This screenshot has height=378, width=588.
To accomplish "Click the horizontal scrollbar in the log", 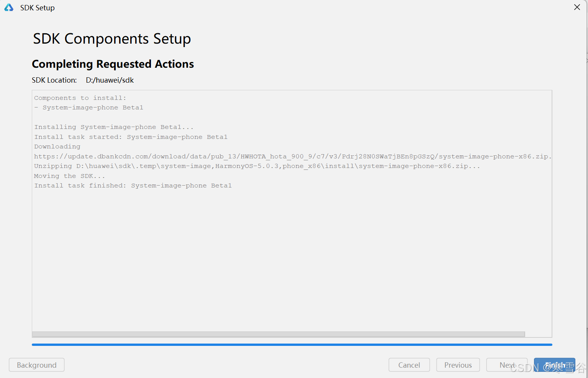I will click(278, 334).
